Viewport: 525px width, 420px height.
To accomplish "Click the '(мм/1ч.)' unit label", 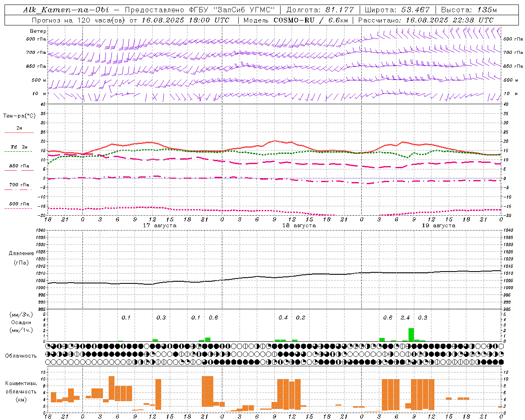I will [21, 330].
